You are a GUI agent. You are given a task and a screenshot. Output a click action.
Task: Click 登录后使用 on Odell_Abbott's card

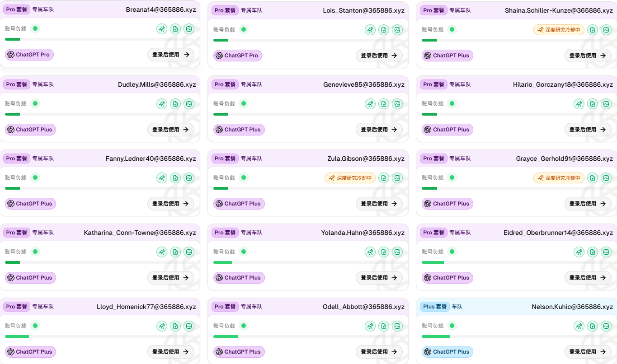pyautogui.click(x=379, y=352)
